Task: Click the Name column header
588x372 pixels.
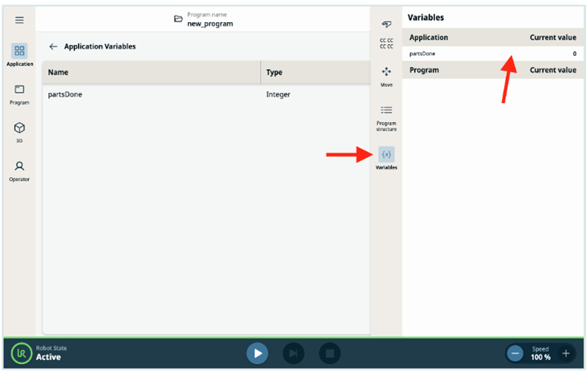Action: tap(151, 73)
